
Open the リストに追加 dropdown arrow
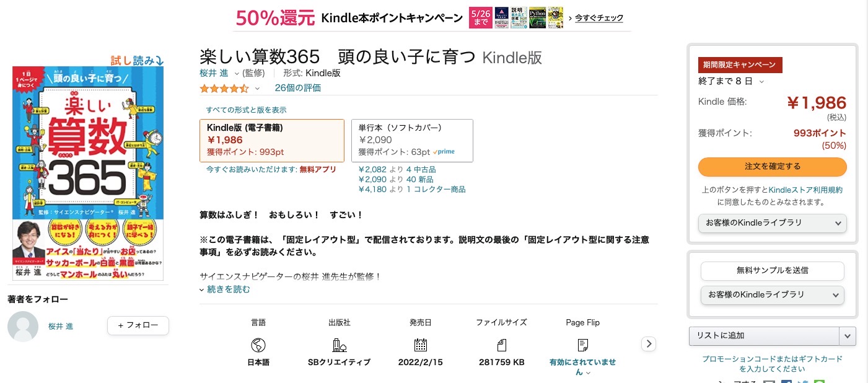pos(848,336)
